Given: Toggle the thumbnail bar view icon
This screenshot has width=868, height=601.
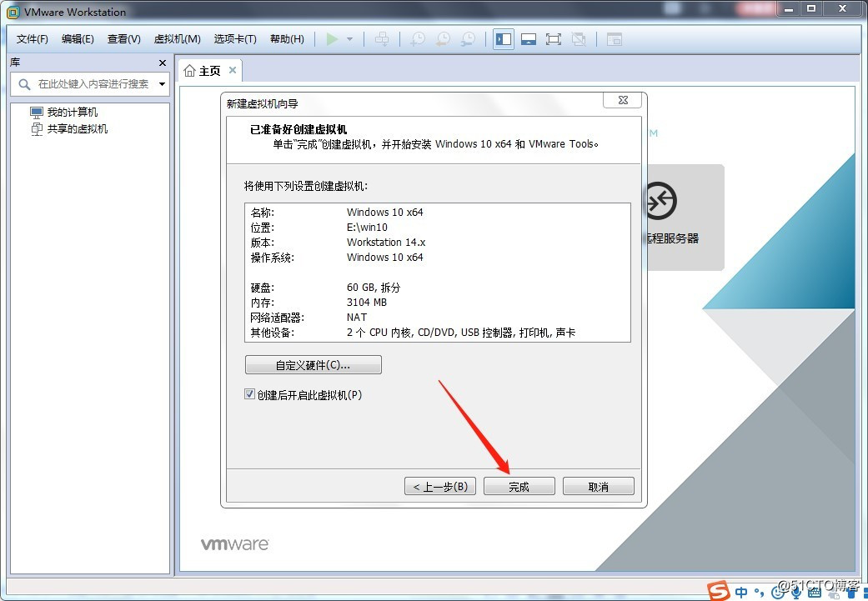Looking at the screenshot, I should 529,38.
